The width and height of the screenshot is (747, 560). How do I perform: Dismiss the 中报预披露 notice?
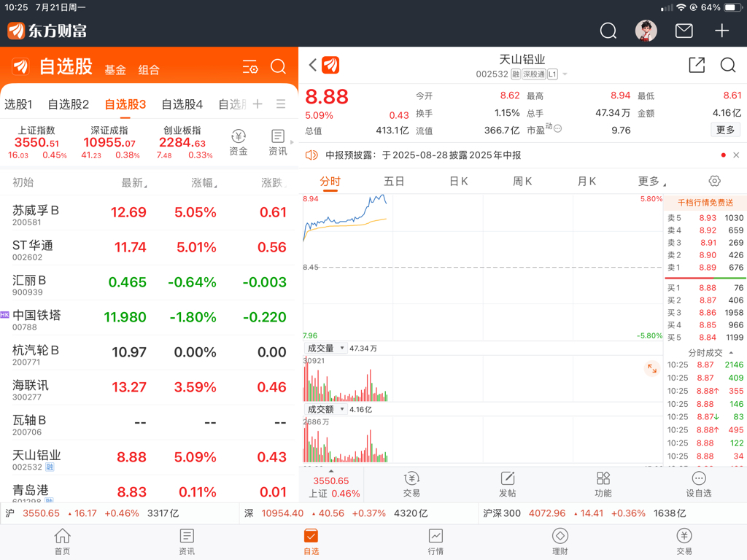point(736,155)
